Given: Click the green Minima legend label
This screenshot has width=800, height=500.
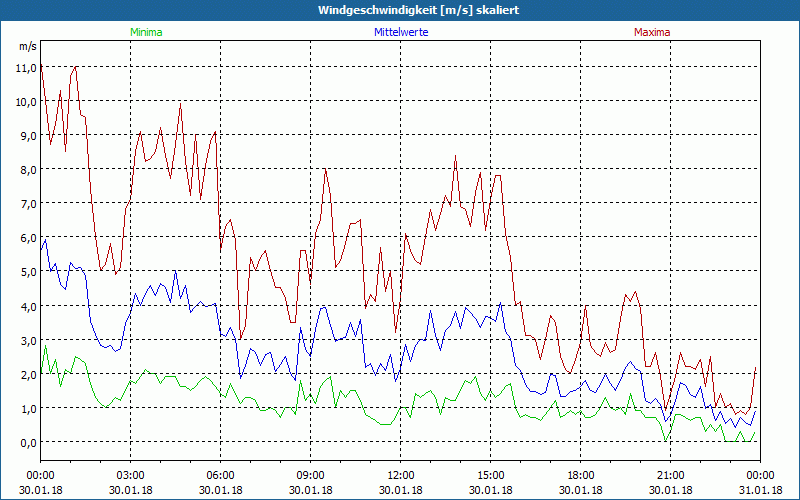Looking at the screenshot, I should click(x=146, y=32).
